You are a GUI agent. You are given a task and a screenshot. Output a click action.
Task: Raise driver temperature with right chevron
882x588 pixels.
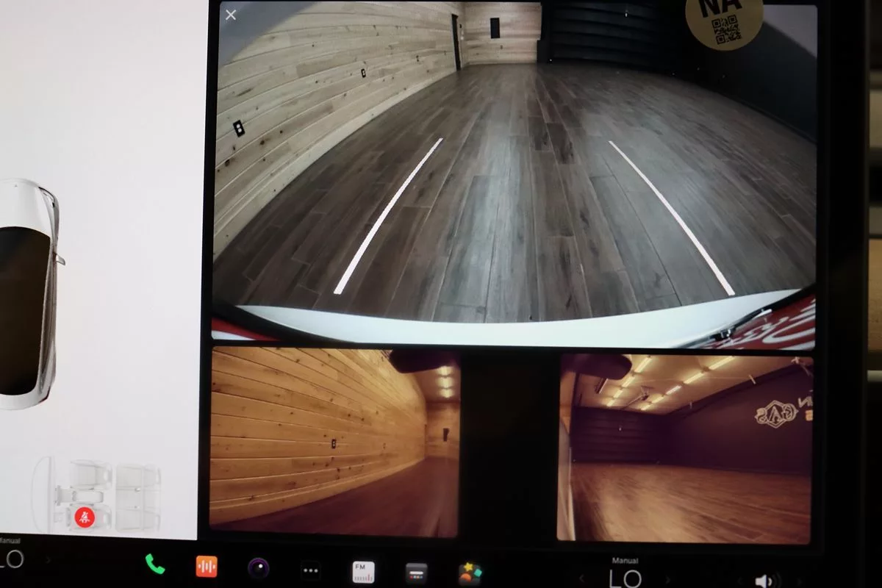pyautogui.click(x=49, y=560)
